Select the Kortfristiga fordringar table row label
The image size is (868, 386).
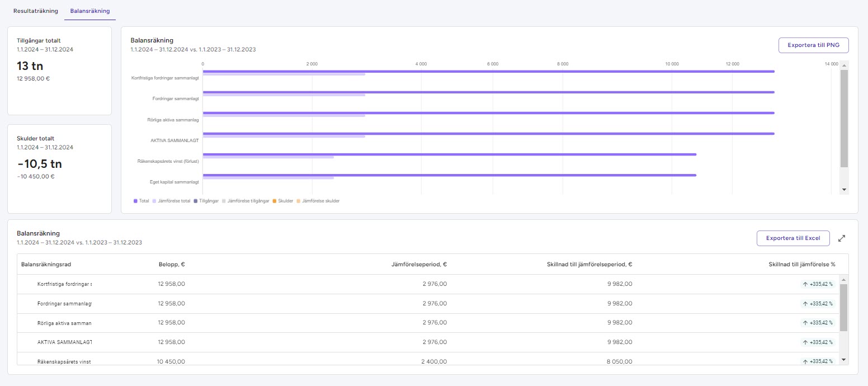(x=64, y=284)
